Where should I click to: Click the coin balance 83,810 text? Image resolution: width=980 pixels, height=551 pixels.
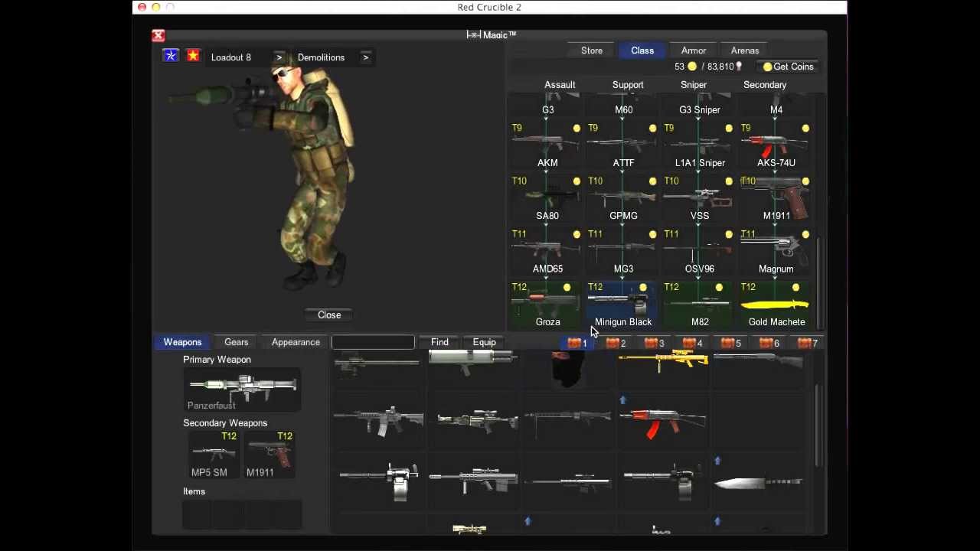pos(720,67)
